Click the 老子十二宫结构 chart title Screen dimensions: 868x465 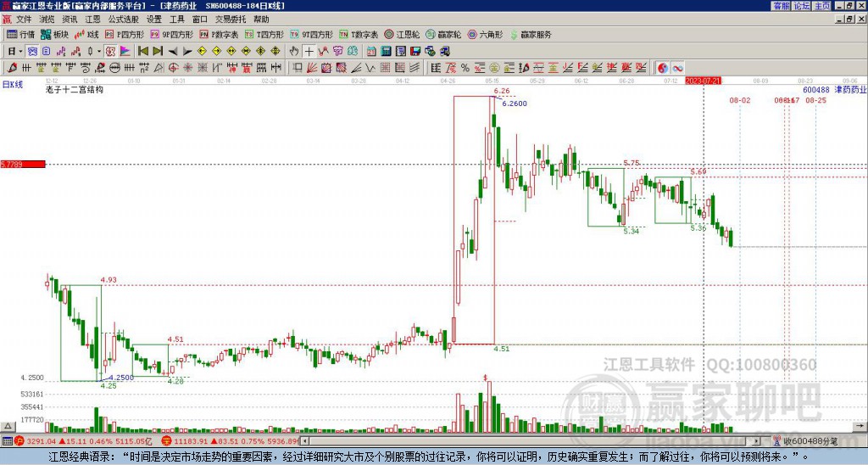[x=75, y=89]
